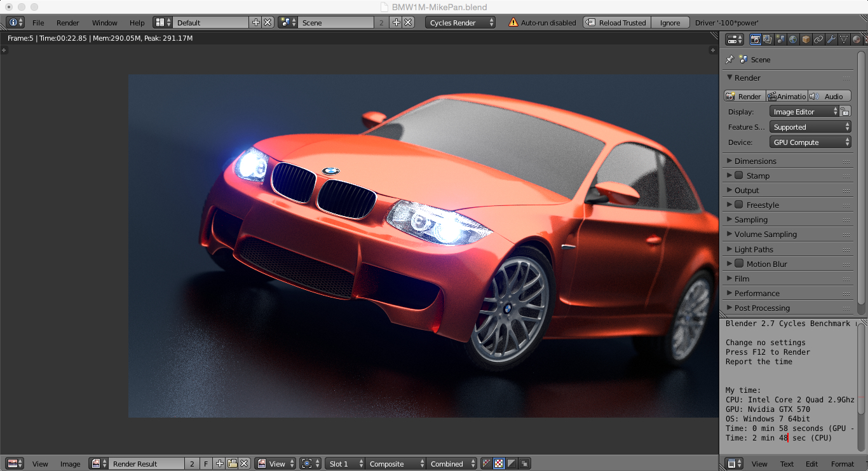The height and width of the screenshot is (471, 868).
Task: Unlink the Render Result image
Action: [x=244, y=463]
